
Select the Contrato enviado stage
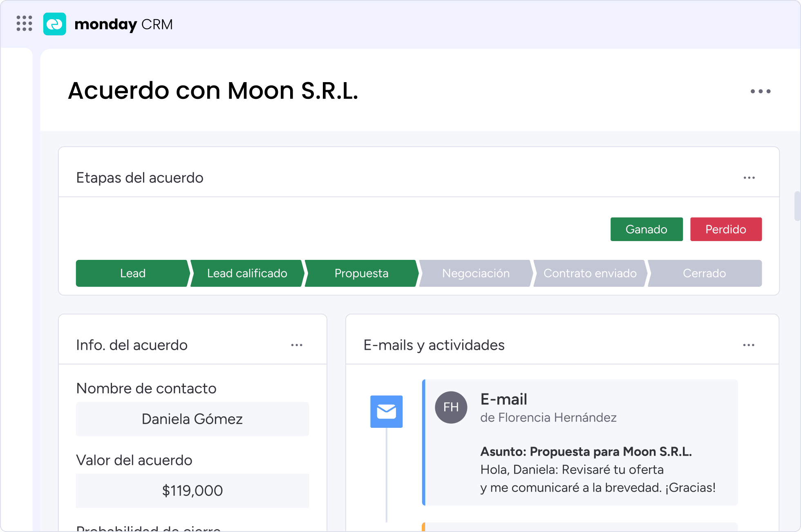coord(590,273)
